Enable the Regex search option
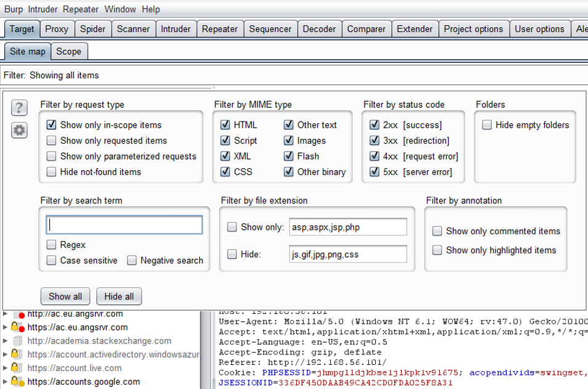This screenshot has height=389, width=588. (51, 245)
